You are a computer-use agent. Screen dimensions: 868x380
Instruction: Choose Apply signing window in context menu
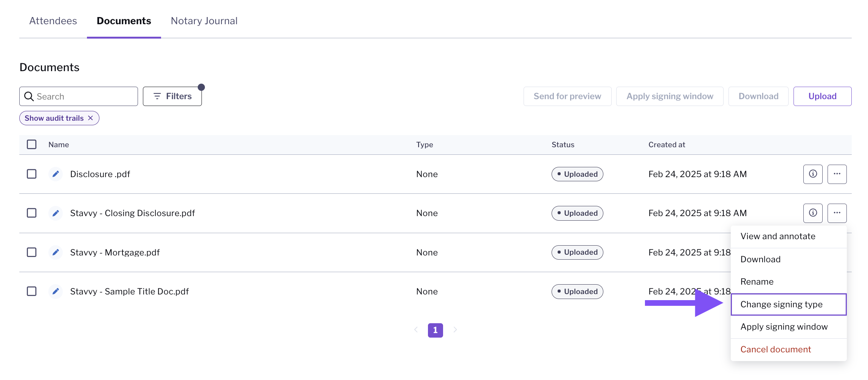(789, 327)
